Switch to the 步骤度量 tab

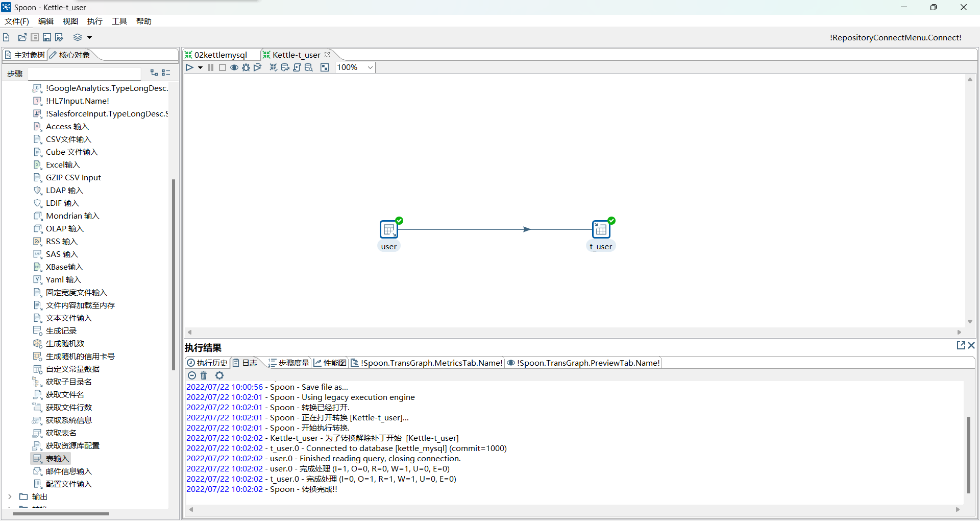tap(289, 363)
